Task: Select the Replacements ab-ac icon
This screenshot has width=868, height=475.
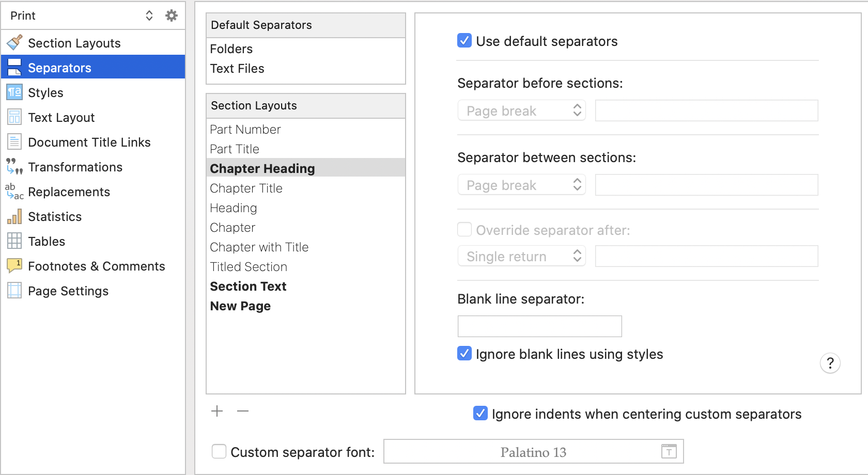Action: pyautogui.click(x=14, y=192)
